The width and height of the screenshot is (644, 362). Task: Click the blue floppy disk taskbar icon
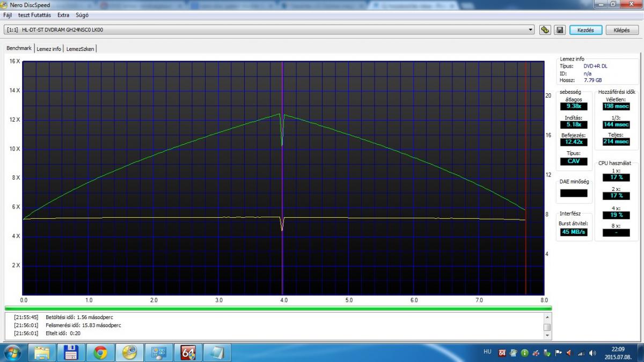click(x=71, y=352)
